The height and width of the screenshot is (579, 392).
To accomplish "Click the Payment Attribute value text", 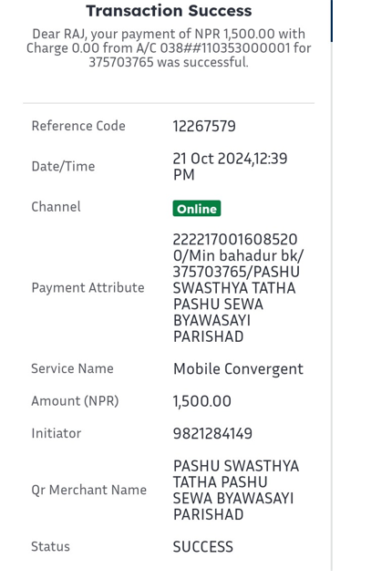I will point(238,288).
